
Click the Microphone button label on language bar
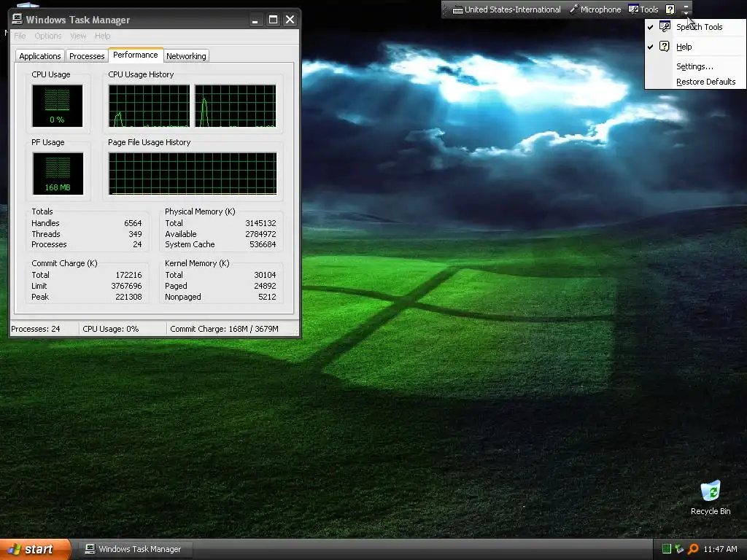click(x=601, y=9)
